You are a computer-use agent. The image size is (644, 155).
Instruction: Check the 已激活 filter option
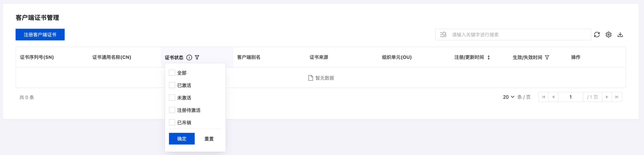coord(172,85)
